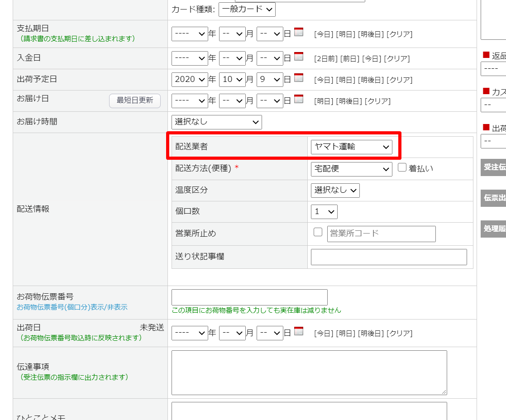Toggle お荷物伝票番号(個口分)表示/非表示 link

(x=72, y=307)
